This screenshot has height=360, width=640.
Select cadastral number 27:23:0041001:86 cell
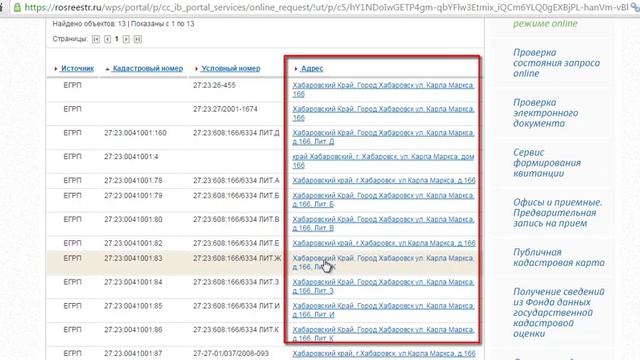[x=133, y=329]
